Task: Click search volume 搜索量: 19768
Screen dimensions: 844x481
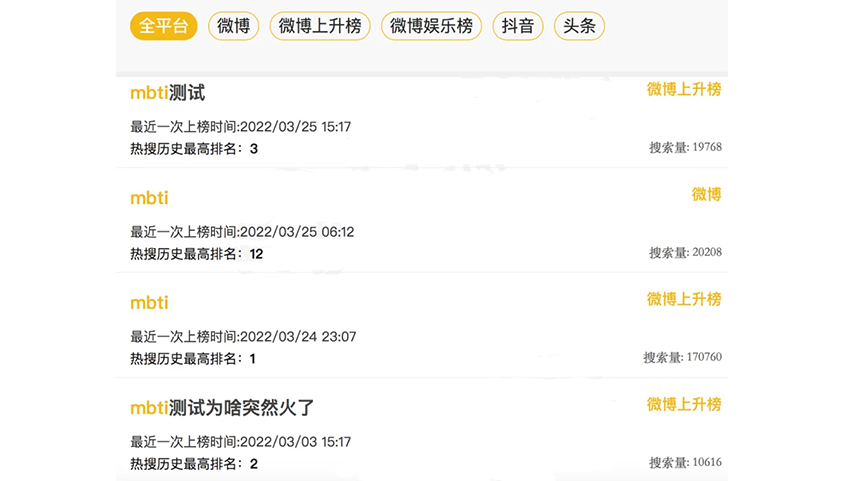Action: [x=685, y=147]
